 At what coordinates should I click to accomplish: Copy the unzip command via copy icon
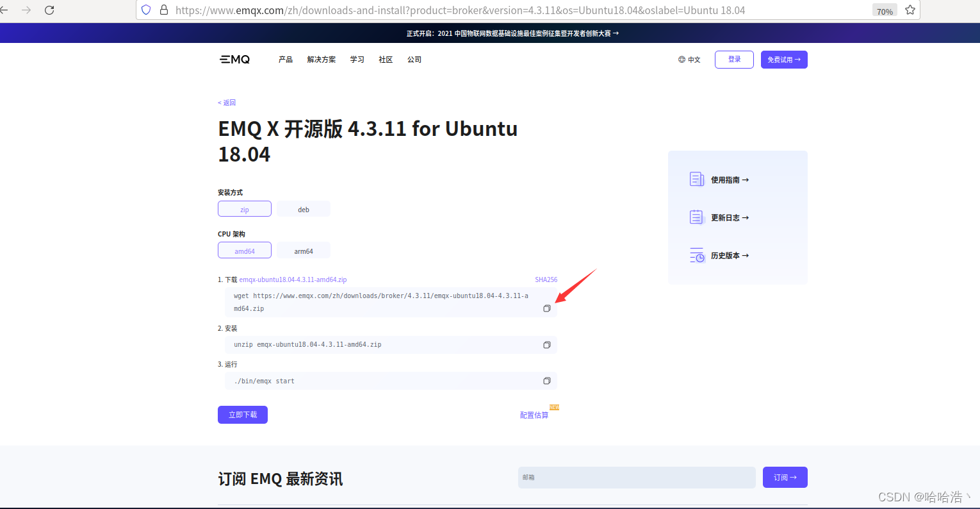547,345
